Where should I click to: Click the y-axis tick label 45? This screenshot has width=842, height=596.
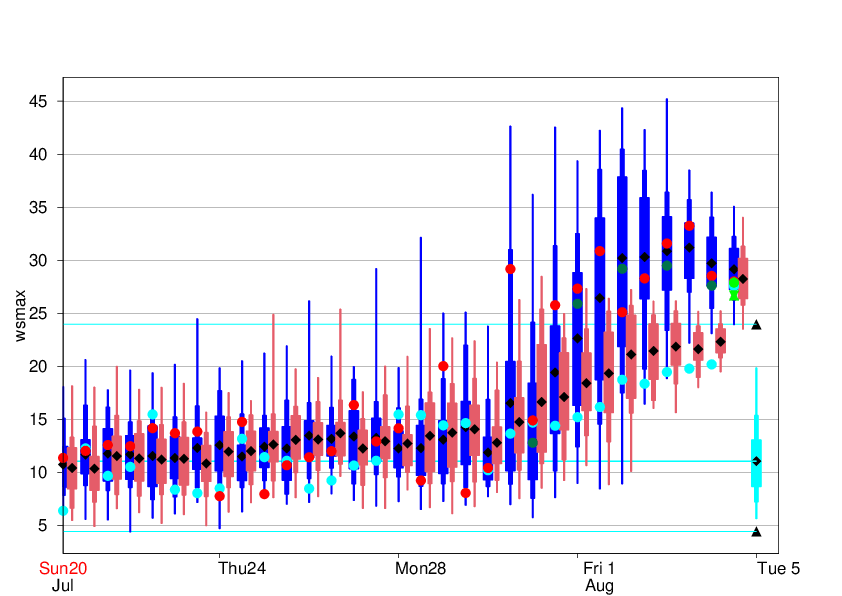coord(38,102)
